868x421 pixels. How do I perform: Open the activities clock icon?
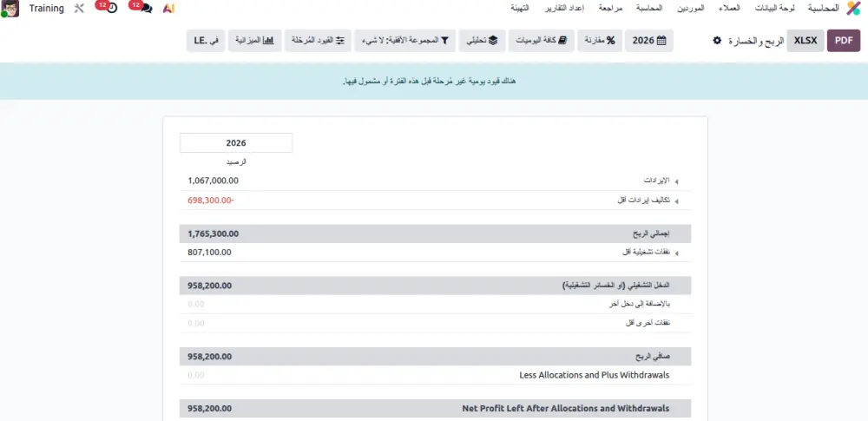pyautogui.click(x=111, y=9)
